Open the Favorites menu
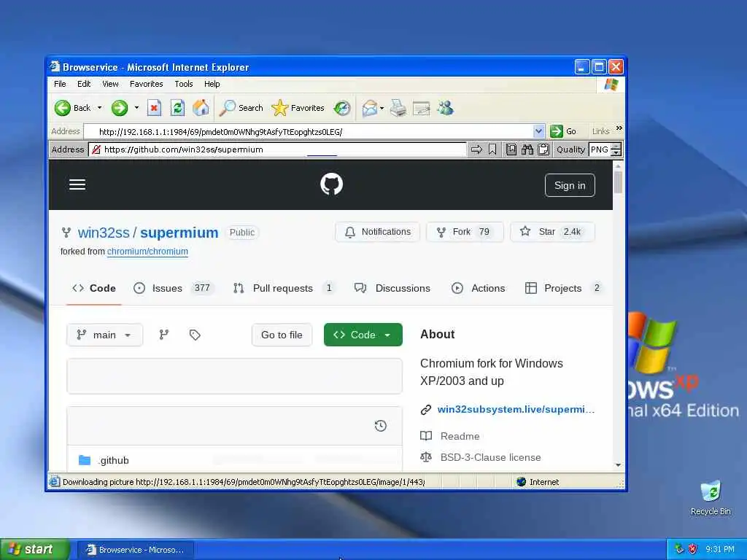747x560 pixels. pyautogui.click(x=146, y=84)
